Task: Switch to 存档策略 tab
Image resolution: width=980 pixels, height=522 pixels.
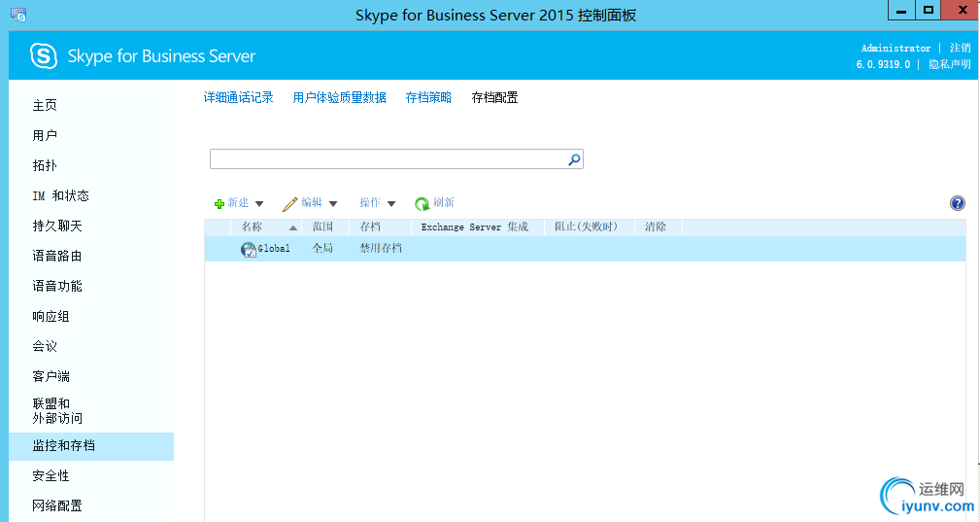Action: click(x=428, y=97)
